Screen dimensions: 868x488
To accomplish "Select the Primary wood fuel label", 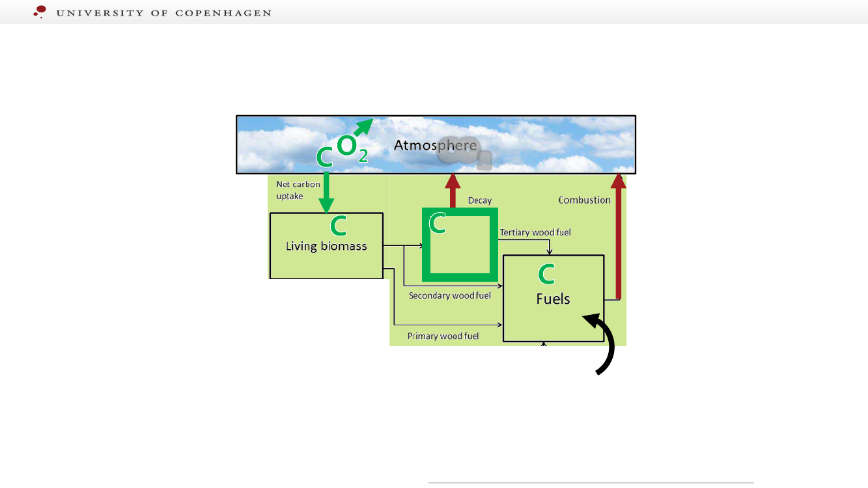I will [443, 336].
